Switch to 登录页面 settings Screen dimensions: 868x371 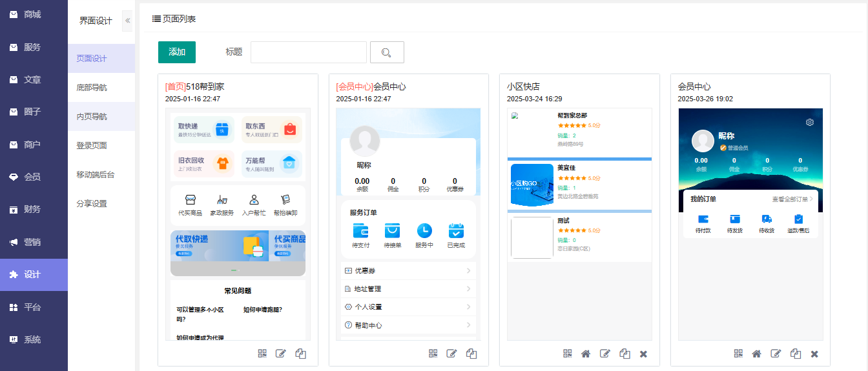tap(92, 145)
